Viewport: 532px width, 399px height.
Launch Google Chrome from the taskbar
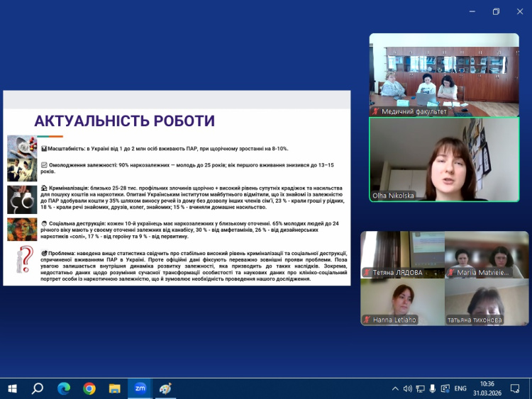(x=89, y=388)
